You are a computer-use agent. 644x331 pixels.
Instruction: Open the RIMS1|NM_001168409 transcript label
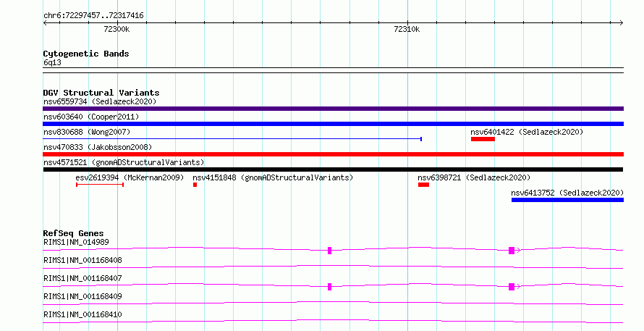pos(82,296)
